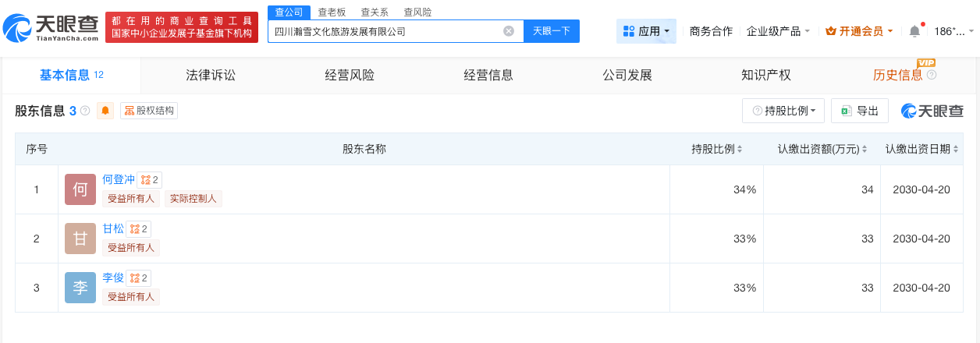The width and height of the screenshot is (980, 343).
Task: Clear the search box with the x icon
Action: (509, 31)
